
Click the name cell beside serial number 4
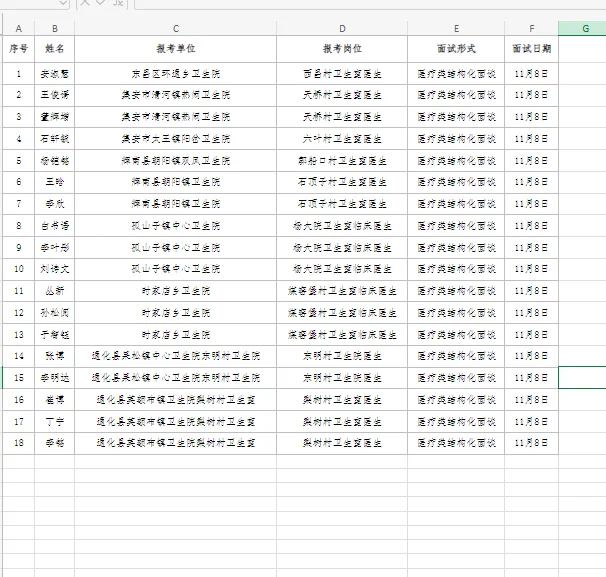click(54, 139)
